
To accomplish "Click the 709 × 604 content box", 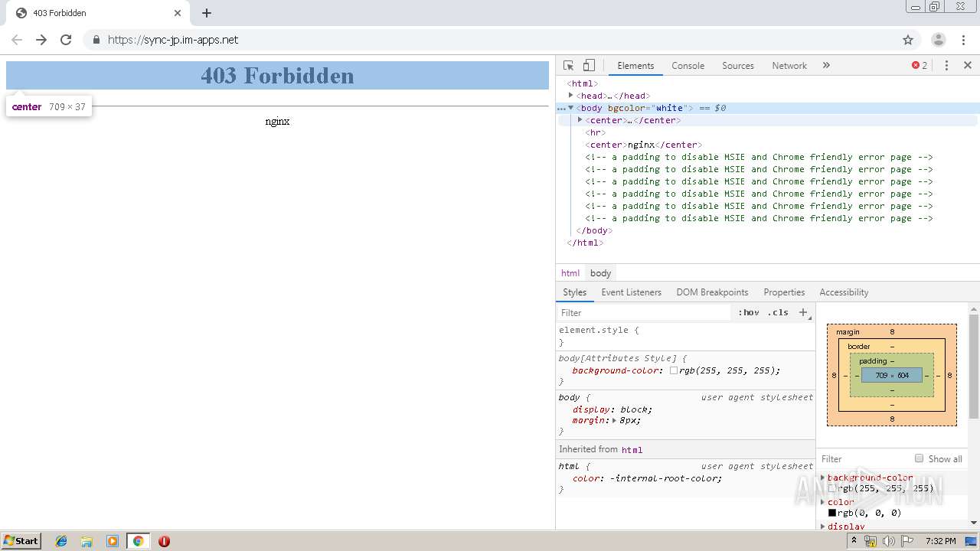I will 892,376.
